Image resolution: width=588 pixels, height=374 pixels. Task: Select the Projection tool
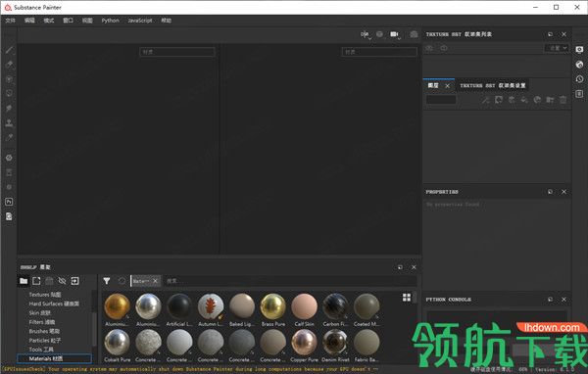tap(9, 78)
